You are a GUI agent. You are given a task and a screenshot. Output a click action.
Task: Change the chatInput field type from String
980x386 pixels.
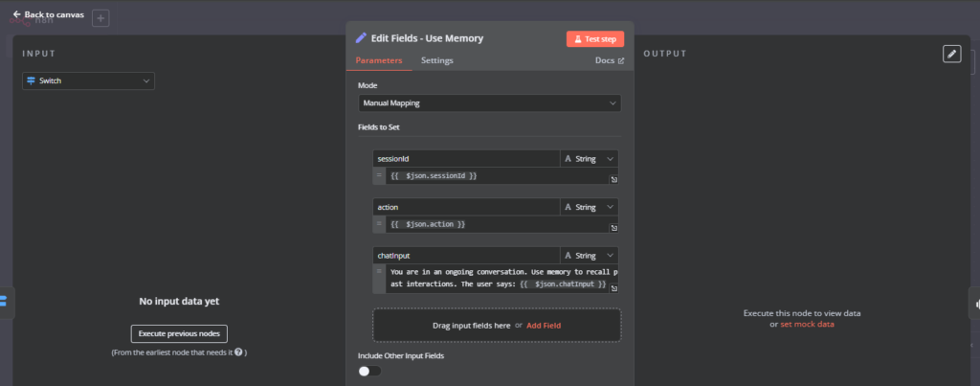[x=590, y=256]
